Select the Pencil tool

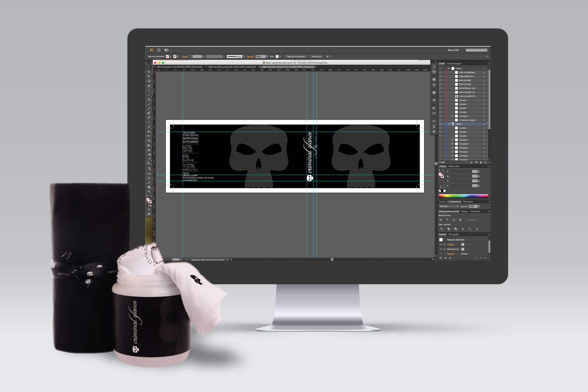[x=149, y=109]
